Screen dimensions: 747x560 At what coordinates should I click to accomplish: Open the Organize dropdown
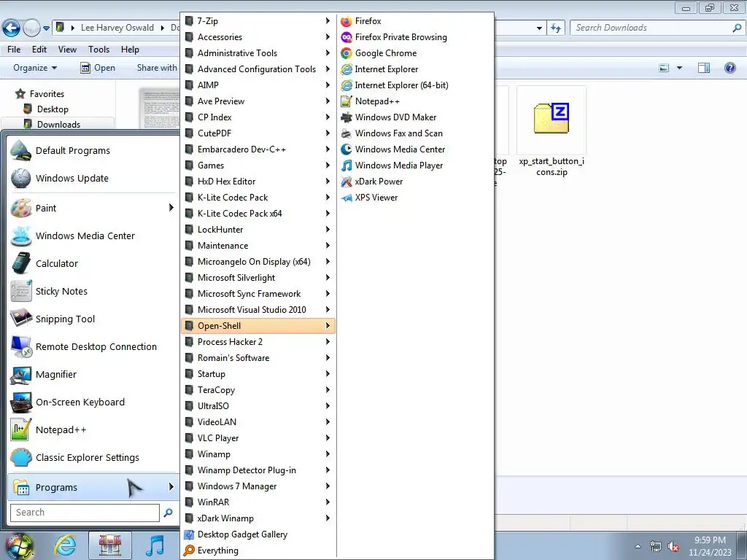click(35, 68)
